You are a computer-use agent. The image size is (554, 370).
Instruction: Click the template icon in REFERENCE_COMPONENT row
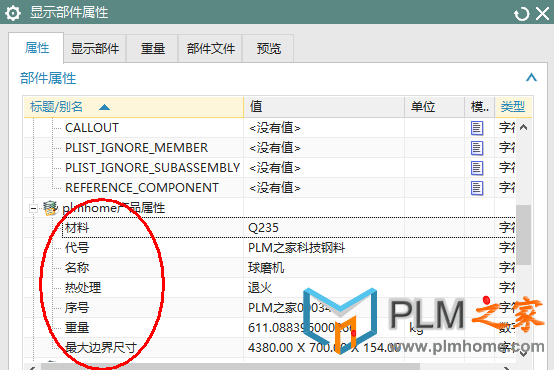(477, 188)
